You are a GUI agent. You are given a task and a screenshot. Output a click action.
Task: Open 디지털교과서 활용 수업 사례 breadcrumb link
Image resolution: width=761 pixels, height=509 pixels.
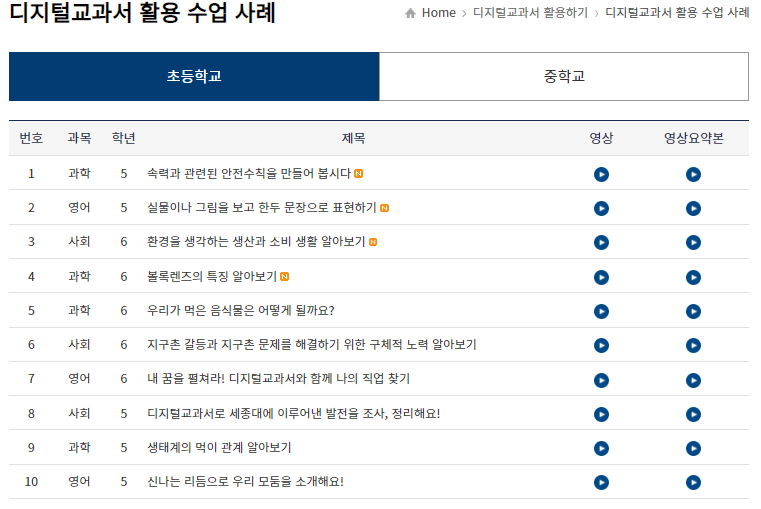pos(677,13)
